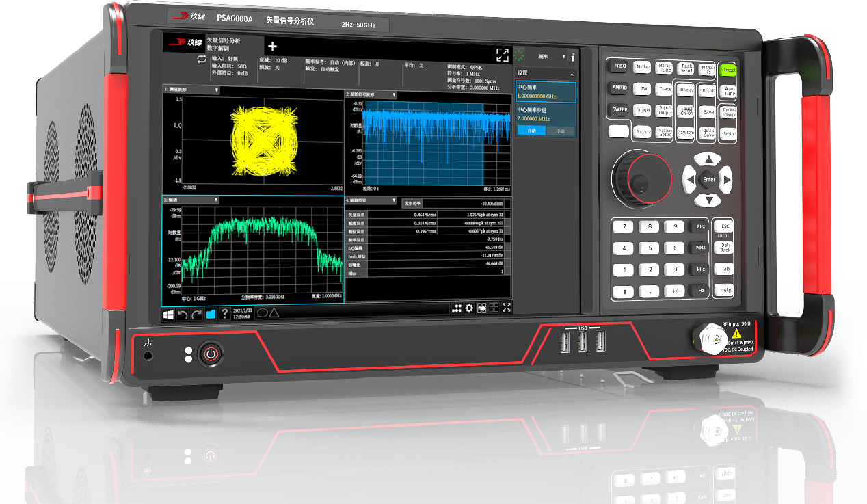
Task: Hit the Trigger key
Action: coord(642,109)
